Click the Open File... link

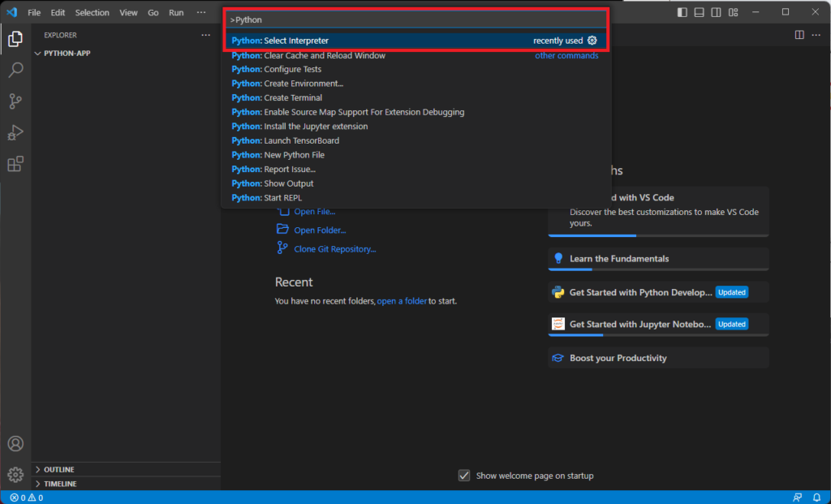tap(315, 212)
